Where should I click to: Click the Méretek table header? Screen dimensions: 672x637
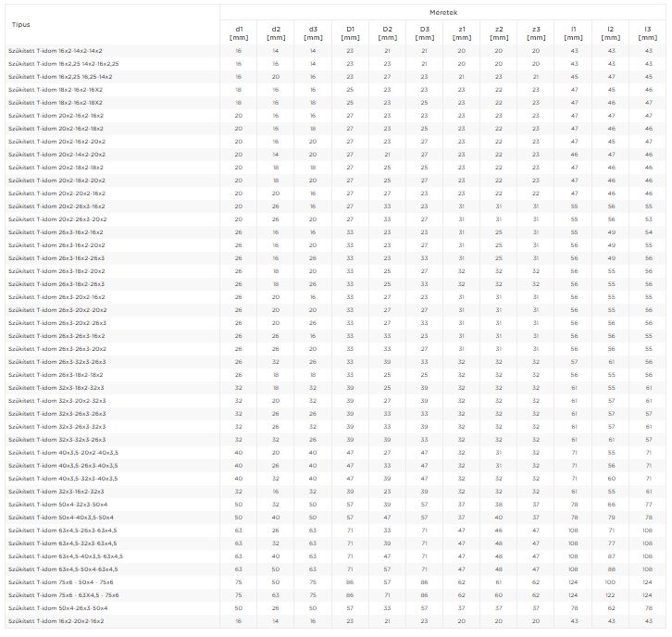[443, 12]
